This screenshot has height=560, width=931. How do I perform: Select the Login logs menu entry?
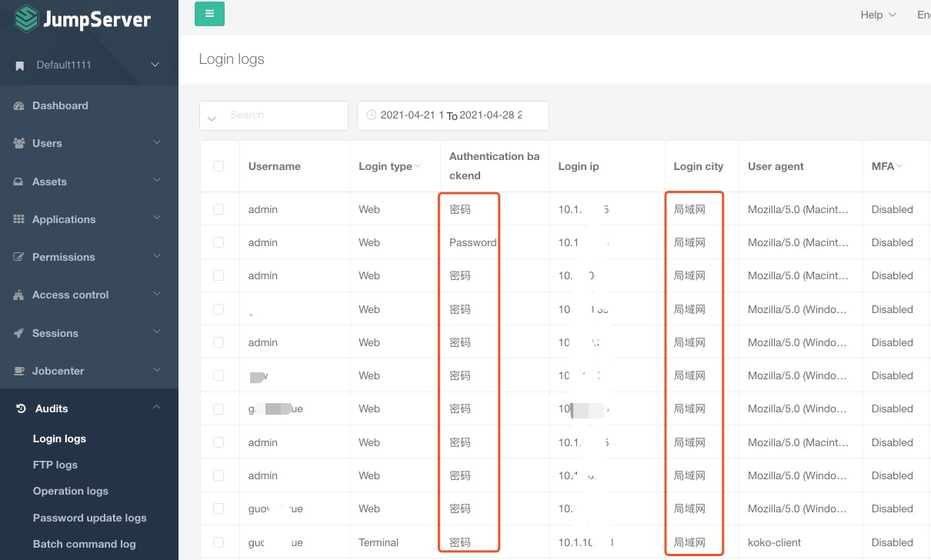(59, 438)
